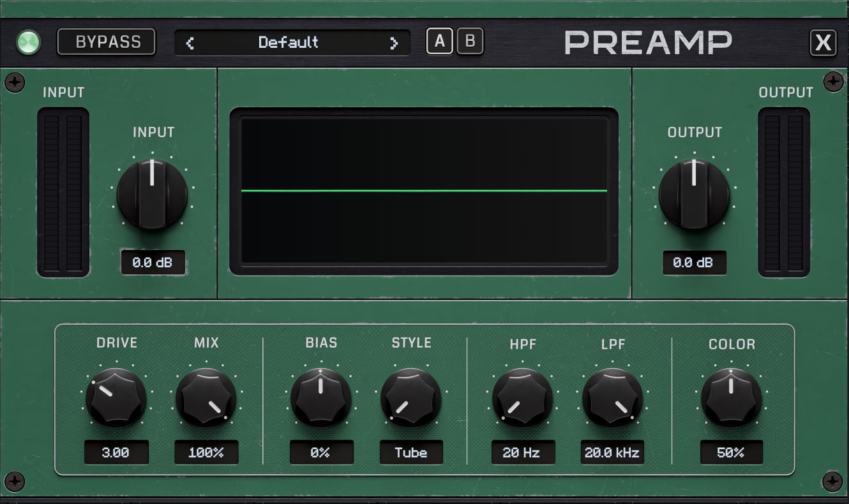Click the 20.0 kHz LPF value field
Viewport: 849px width, 504px height.
pos(613,452)
